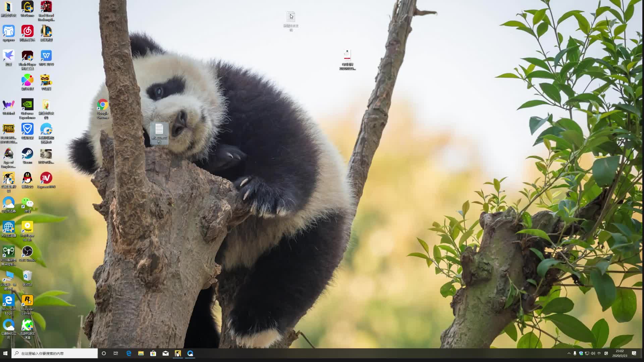Open the taskbar clock and date

point(620,353)
